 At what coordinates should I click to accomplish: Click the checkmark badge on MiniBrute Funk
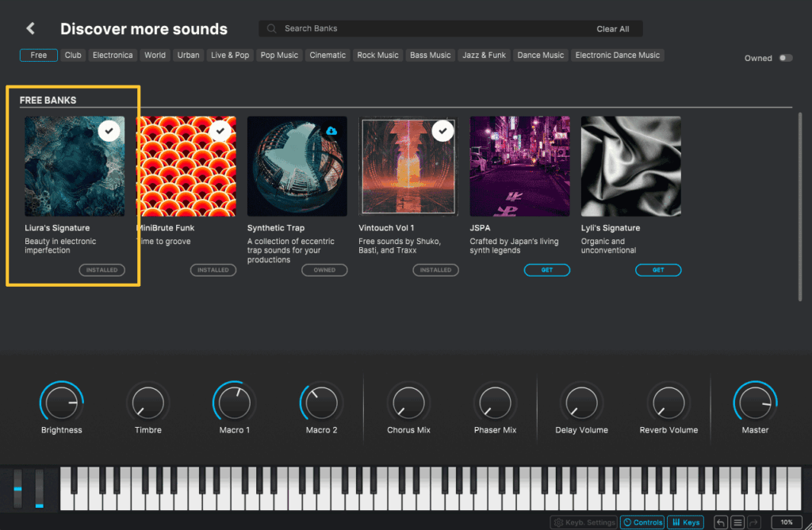pos(220,131)
